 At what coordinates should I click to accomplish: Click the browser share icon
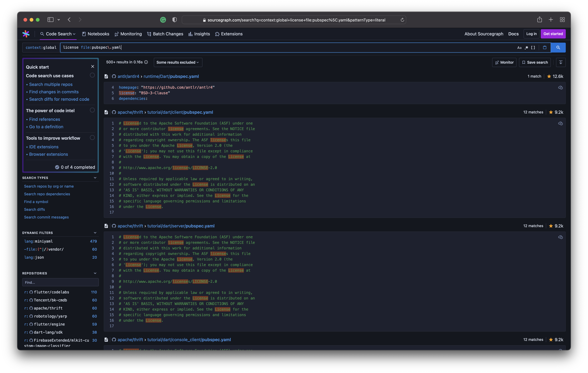(539, 20)
